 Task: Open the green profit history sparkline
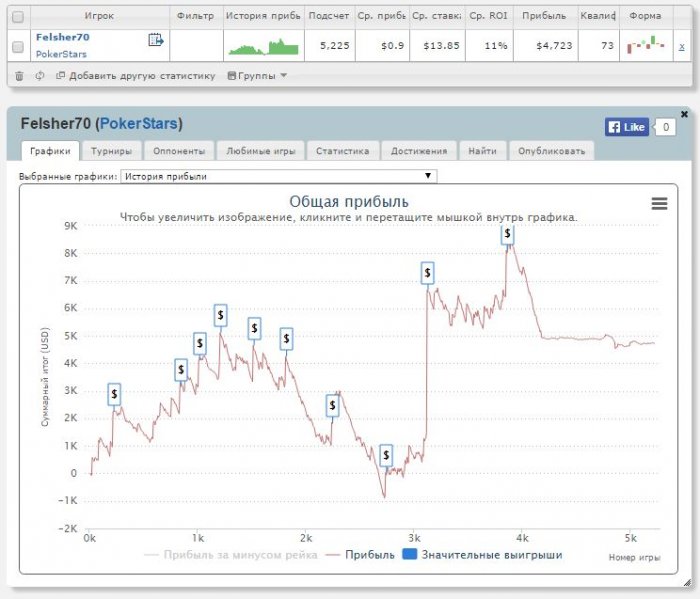click(x=263, y=46)
